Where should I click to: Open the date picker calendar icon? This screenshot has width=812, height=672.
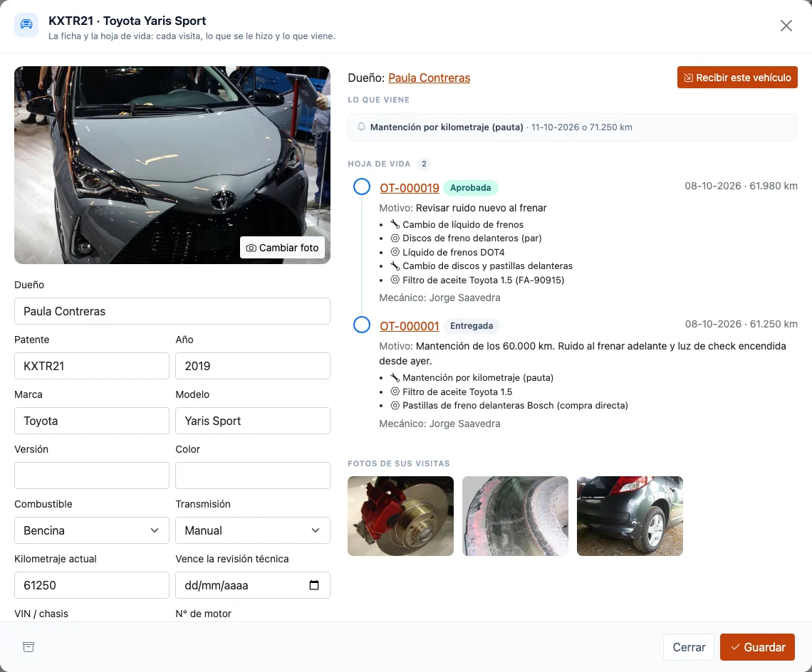[x=314, y=585]
